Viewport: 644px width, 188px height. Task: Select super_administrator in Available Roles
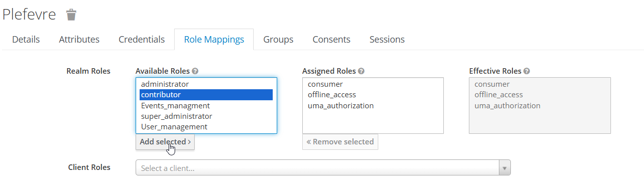(x=206, y=116)
